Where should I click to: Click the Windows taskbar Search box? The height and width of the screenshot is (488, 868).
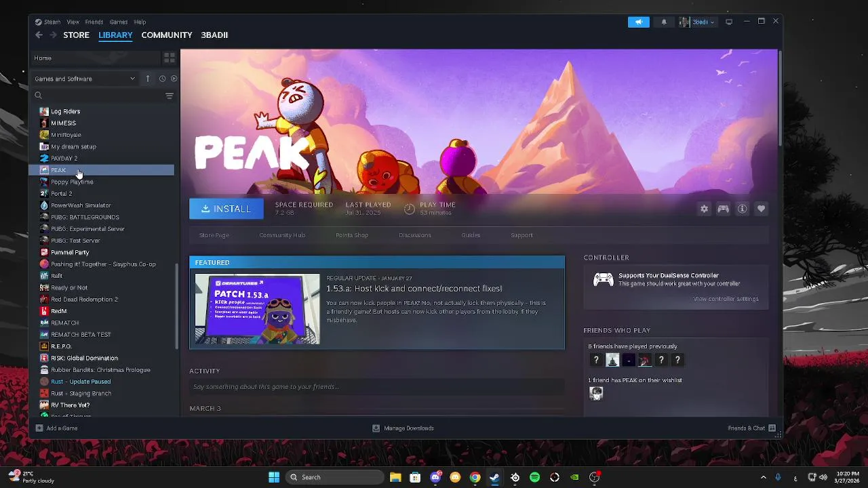tap(335, 477)
